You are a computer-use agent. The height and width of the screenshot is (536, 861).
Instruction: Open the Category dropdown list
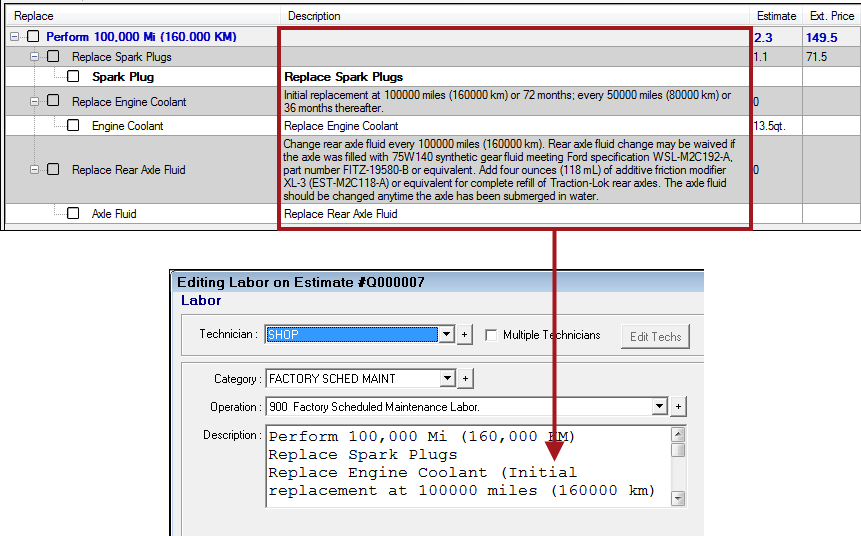coord(447,379)
